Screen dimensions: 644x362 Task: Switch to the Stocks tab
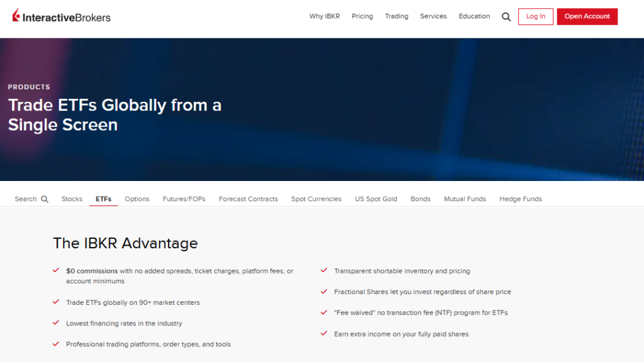tap(72, 199)
